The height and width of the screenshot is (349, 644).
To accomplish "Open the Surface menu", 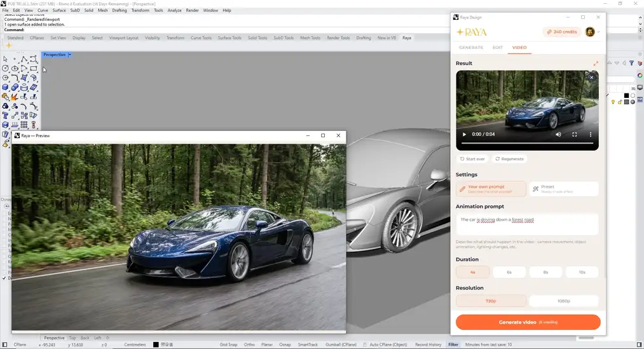I will pyautogui.click(x=59, y=10).
